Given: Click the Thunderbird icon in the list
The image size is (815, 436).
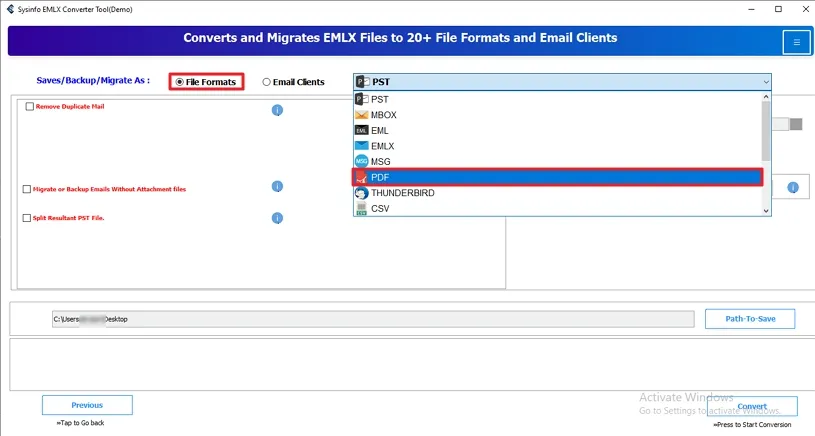Looking at the screenshot, I should [362, 193].
